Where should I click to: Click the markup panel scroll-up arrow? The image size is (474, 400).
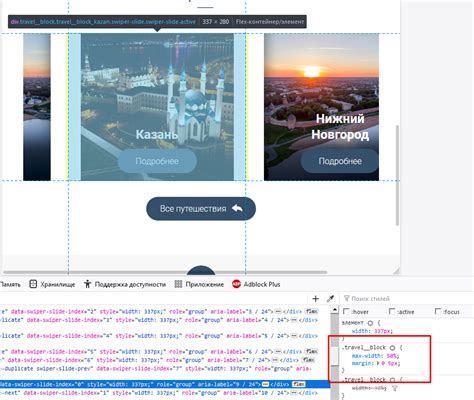coord(334,310)
